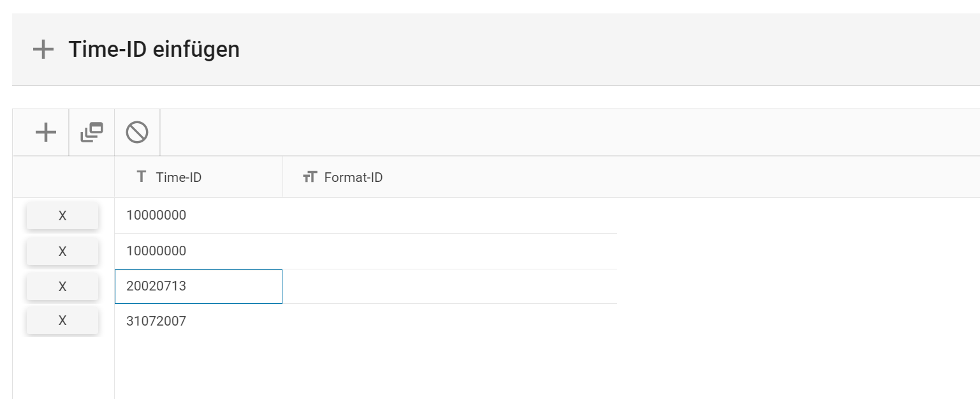This screenshot has width=980, height=399.
Task: Expand the Time-ID einfügen section header
Action: 154,49
